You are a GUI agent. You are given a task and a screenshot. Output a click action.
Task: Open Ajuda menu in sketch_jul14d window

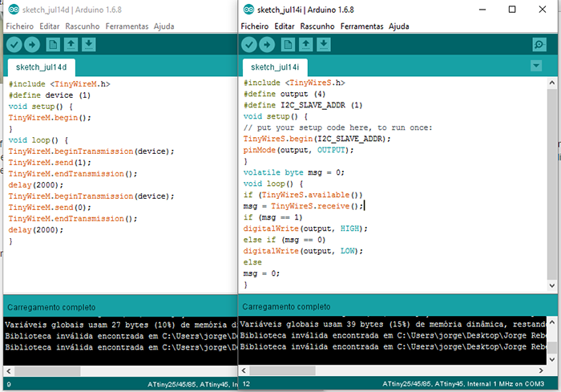[x=163, y=26]
